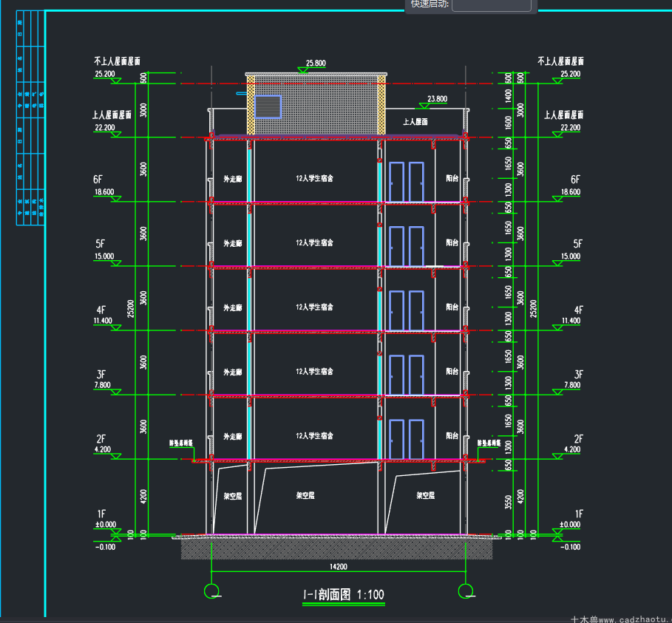The width and height of the screenshot is (672, 623).
Task: Click the 架空层 label in the middle bay
Action: pyautogui.click(x=305, y=495)
